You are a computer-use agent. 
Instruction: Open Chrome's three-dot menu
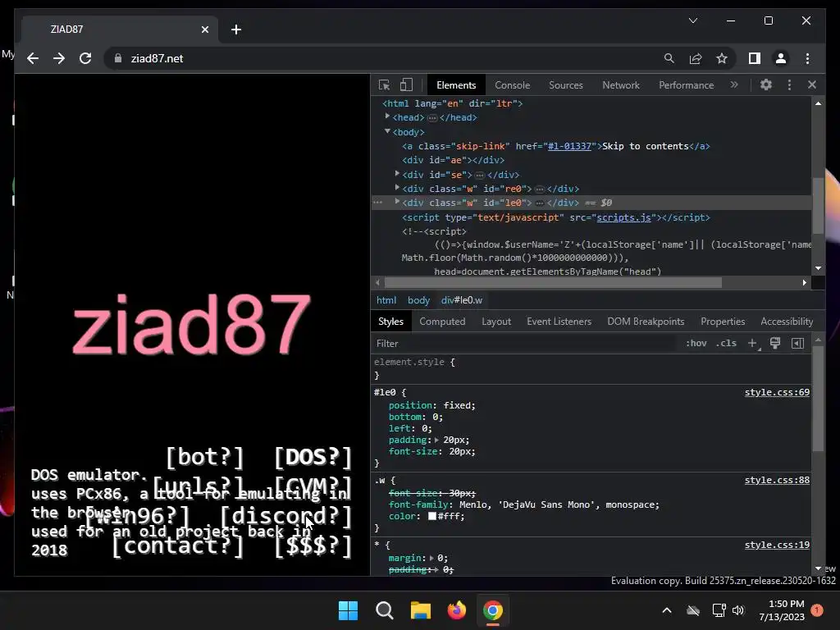[807, 58]
